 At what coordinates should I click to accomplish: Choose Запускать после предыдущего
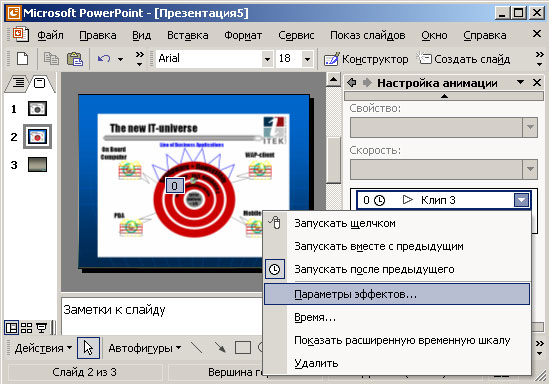397,269
